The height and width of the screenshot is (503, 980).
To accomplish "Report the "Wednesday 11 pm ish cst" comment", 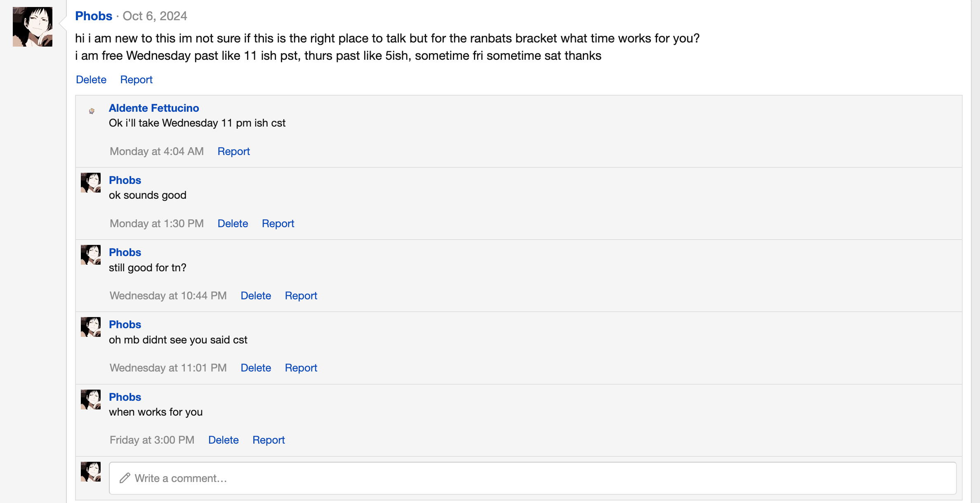I will 233,151.
